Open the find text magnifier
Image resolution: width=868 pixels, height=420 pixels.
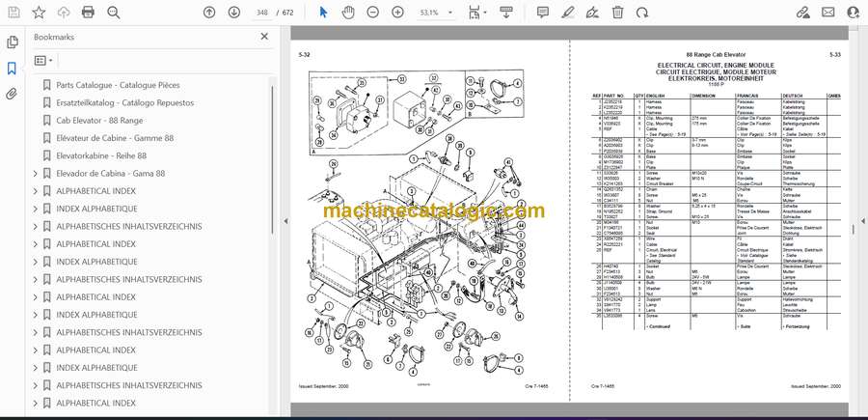click(x=114, y=13)
